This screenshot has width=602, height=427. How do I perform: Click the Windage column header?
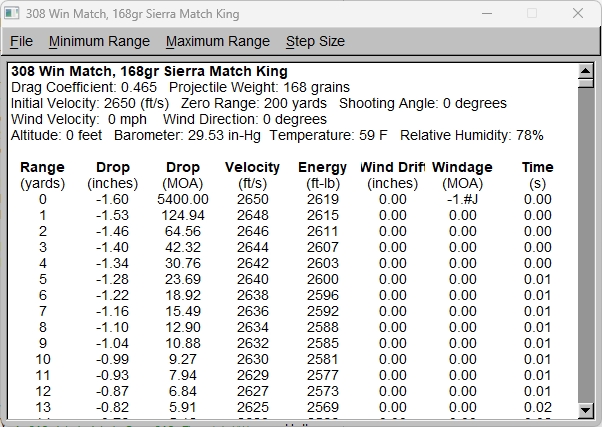pyautogui.click(x=462, y=167)
